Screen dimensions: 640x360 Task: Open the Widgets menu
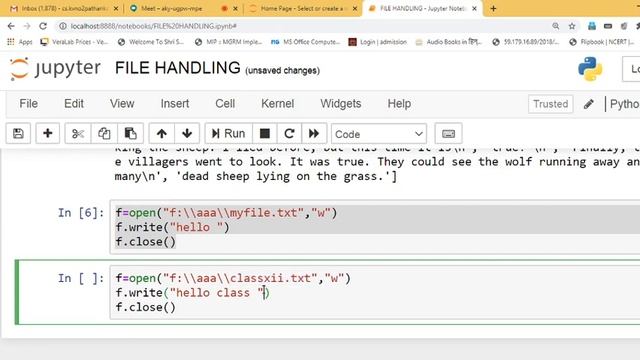340,104
